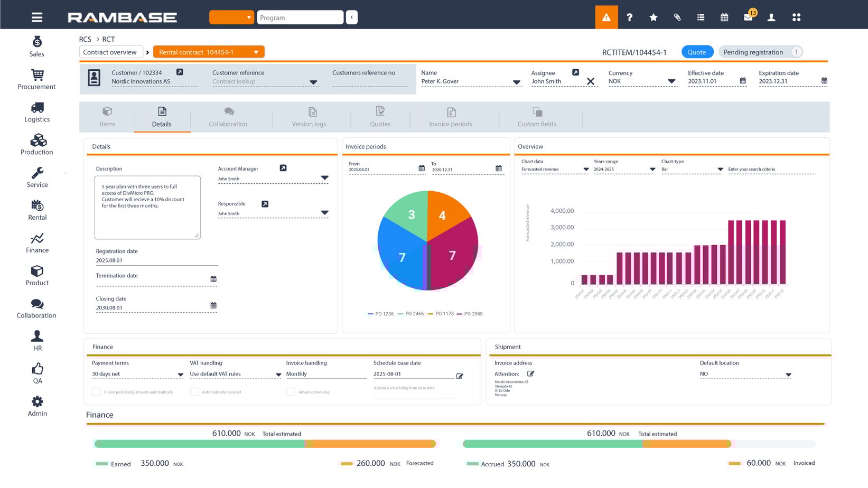
Task: Open the Account Manager external link icon
Action: click(283, 167)
